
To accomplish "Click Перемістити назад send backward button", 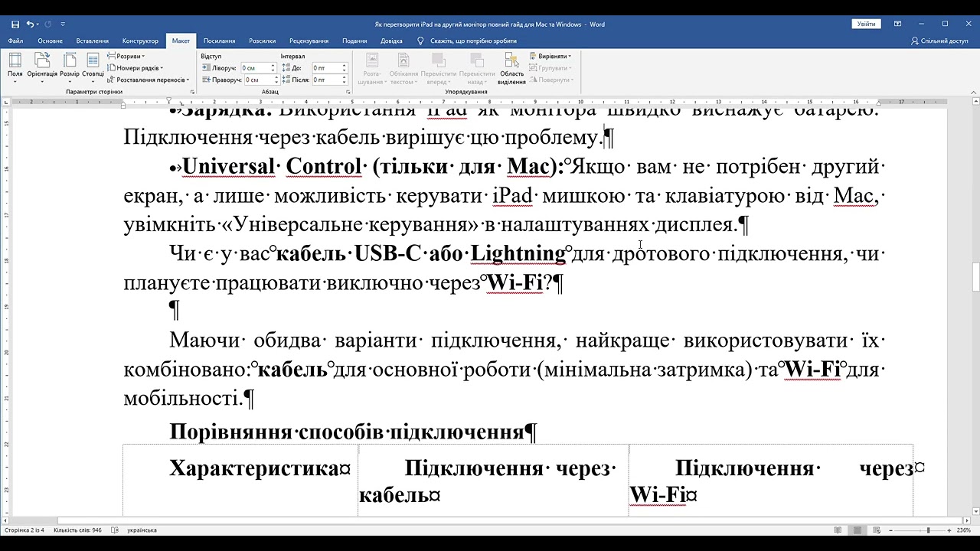I will [477, 68].
